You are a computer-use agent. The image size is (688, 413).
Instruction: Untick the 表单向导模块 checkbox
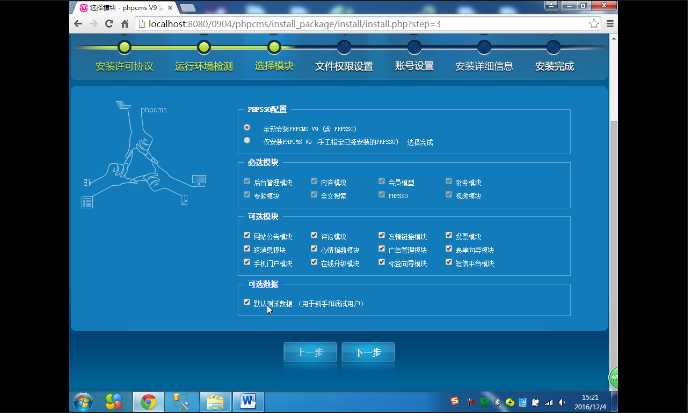pos(449,249)
